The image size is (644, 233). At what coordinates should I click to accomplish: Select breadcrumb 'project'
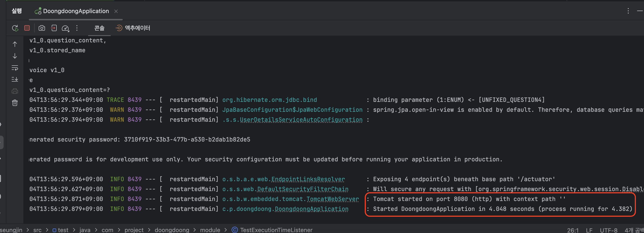coord(134,230)
